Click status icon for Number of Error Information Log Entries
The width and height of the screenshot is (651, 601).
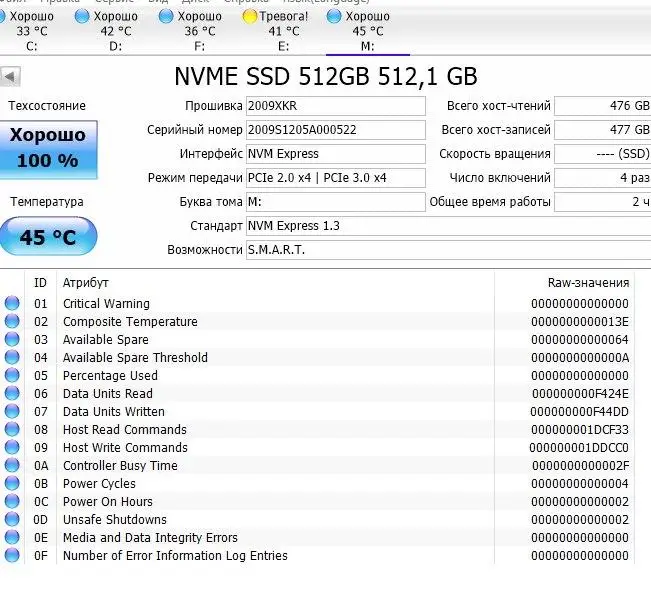pyautogui.click(x=12, y=555)
